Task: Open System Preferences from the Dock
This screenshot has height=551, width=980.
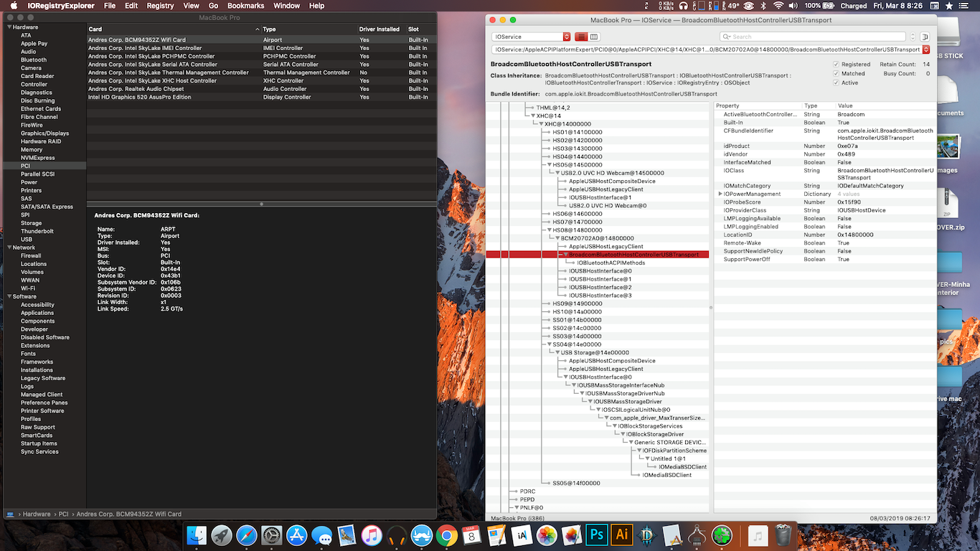Action: coord(271,534)
